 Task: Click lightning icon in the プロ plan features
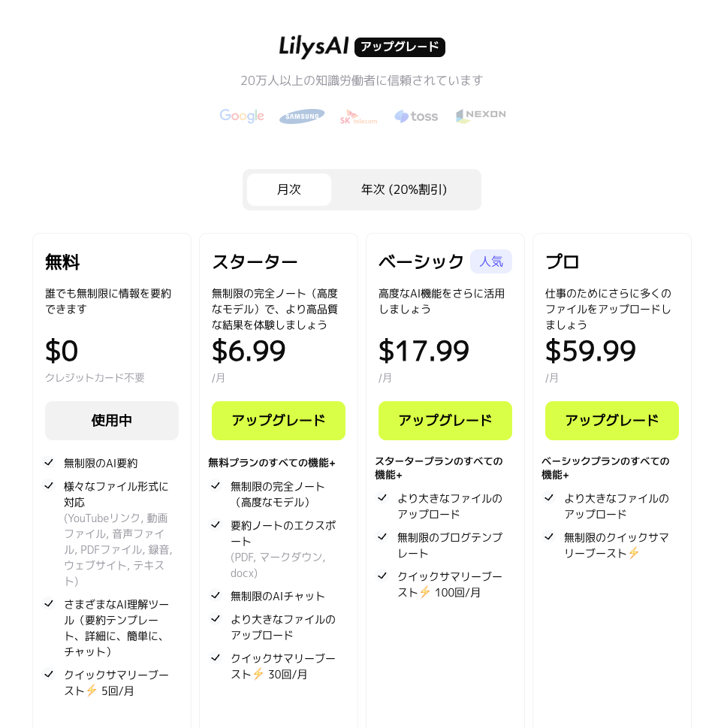(634, 553)
